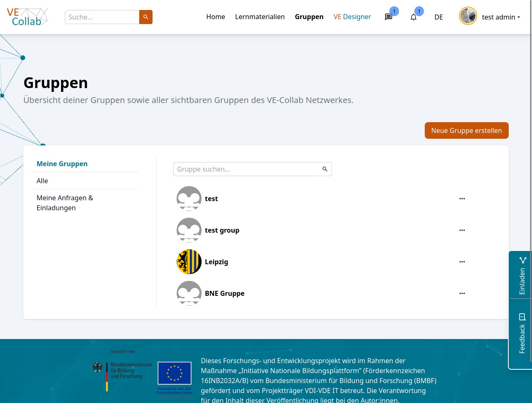Click the subtitle 'Übersicht deiner Gruppen…'
Screen dimensions: 532x403
pos(188,100)
